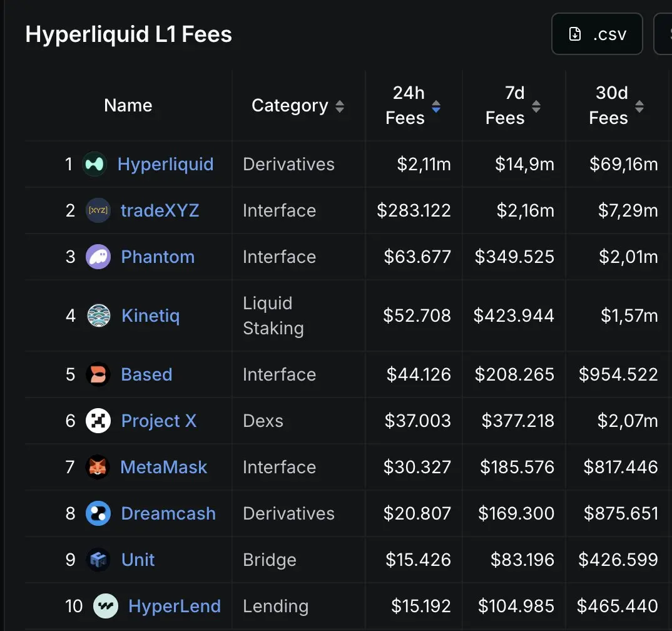Click the Name column header
This screenshot has height=631, width=672.
[128, 105]
